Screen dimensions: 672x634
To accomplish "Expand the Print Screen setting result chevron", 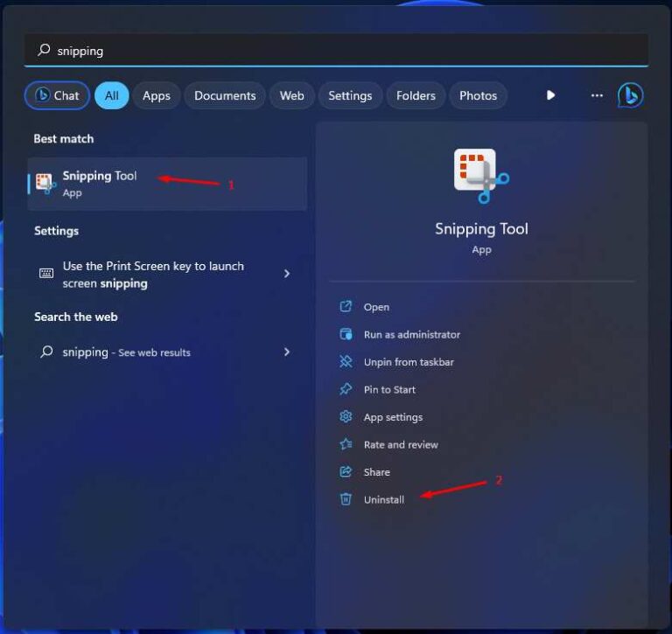I will pyautogui.click(x=287, y=274).
